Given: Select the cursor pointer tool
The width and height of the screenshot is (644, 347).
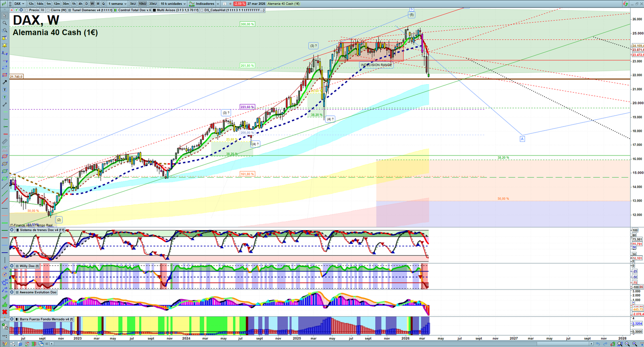Looking at the screenshot, I should (4, 16).
